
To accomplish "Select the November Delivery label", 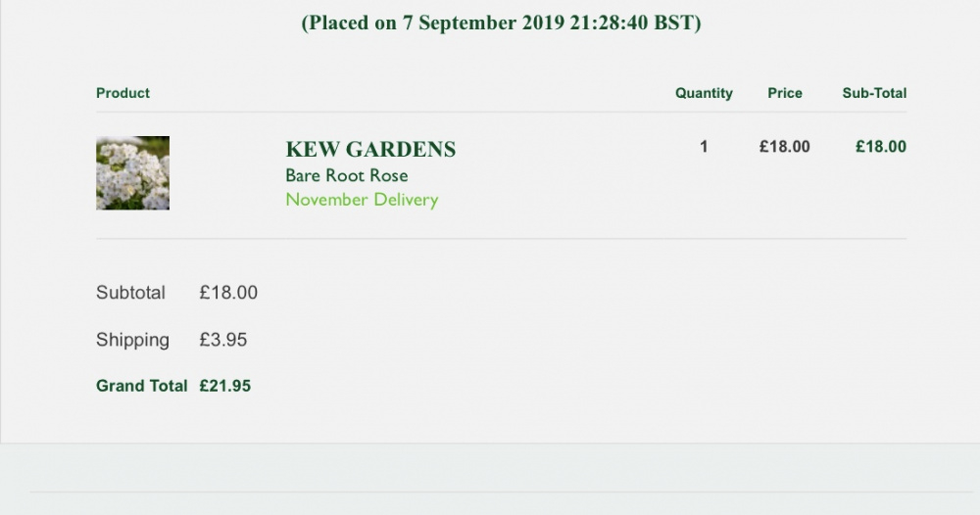I will (362, 200).
